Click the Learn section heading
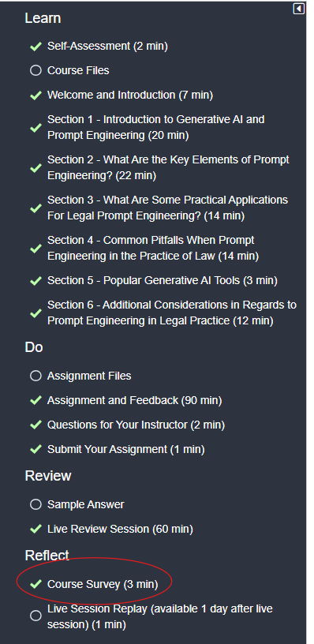The image size is (314, 644). click(43, 18)
